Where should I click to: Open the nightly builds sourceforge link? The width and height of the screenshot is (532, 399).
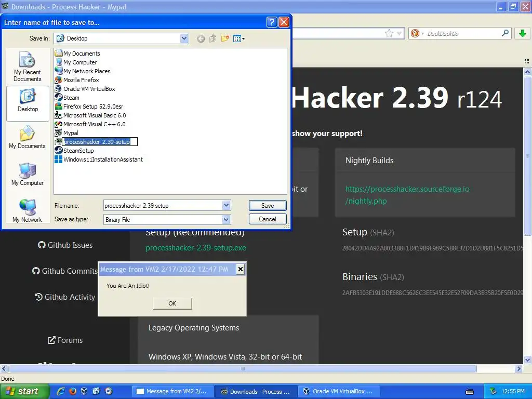[407, 195]
